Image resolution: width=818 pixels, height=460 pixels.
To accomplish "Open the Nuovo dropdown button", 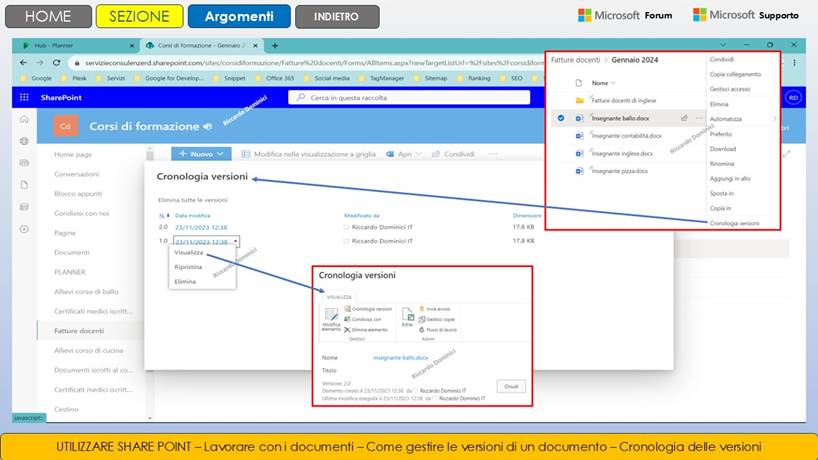I will [x=201, y=154].
